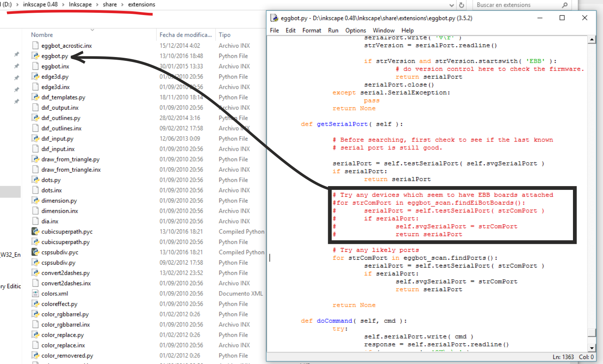Screen dimensions: 603x364
Task: Click the color_removered.py file icon
Action: pos(35,355)
